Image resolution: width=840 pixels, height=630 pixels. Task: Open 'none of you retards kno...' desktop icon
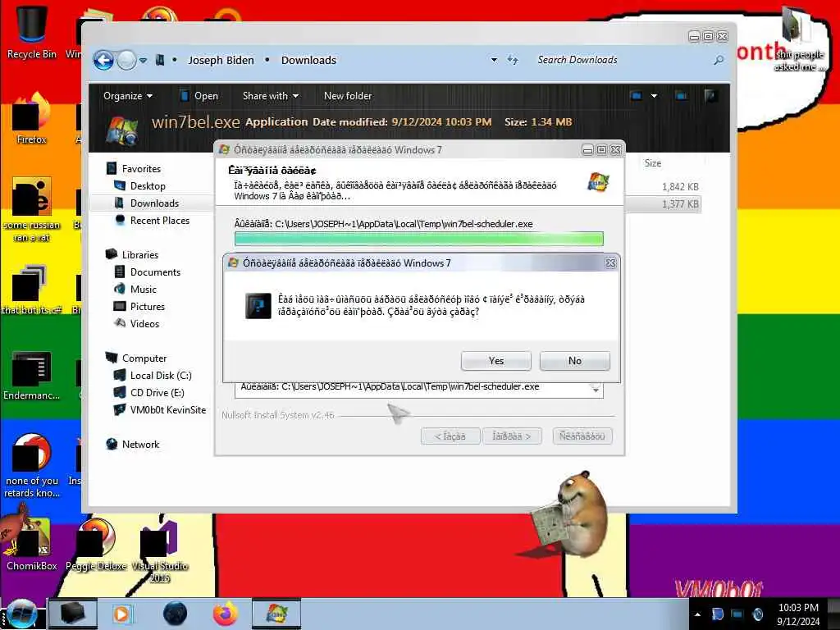pyautogui.click(x=32, y=465)
